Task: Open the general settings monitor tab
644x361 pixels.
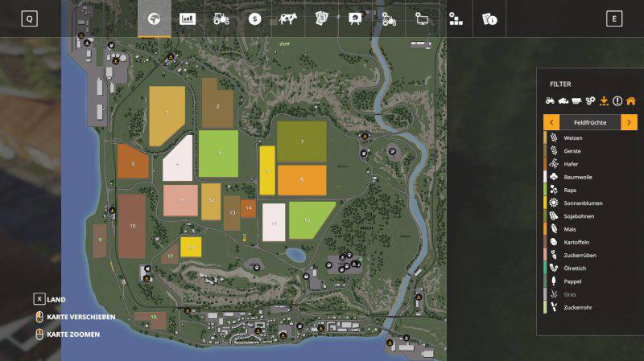Action: point(422,18)
